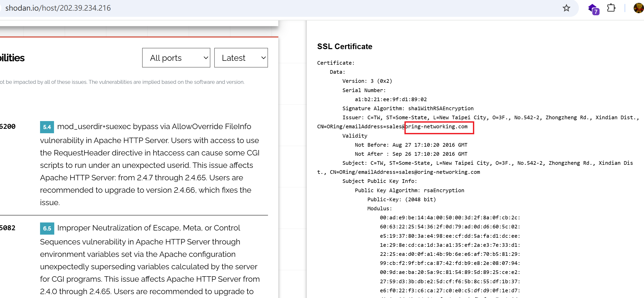644x298 pixels.
Task: Click 'Public Key Algorithm: rsaEncryption' line
Action: click(409, 190)
